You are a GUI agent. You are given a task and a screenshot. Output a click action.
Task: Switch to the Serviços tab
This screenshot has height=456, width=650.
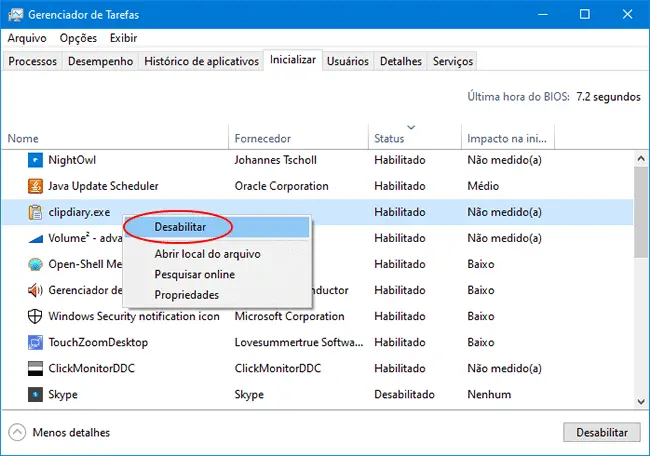pyautogui.click(x=453, y=61)
